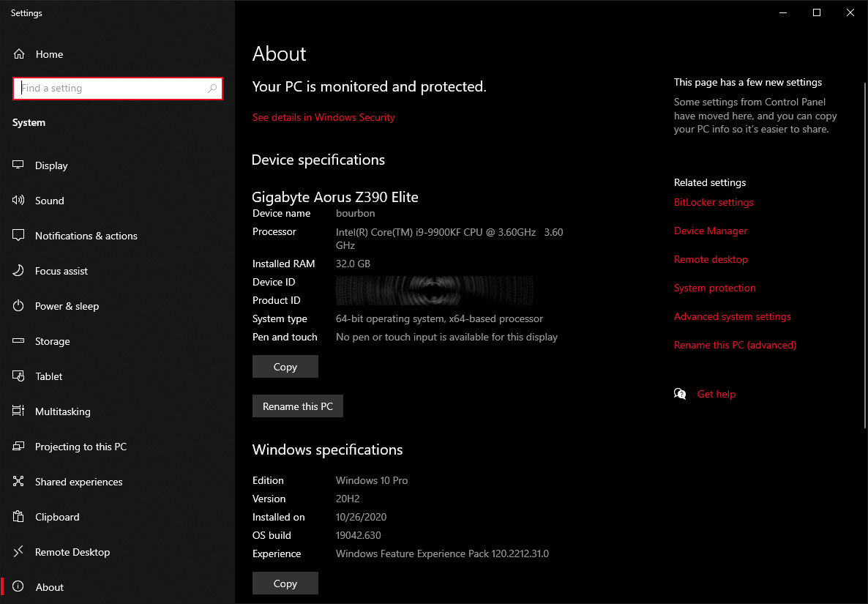Open Clipboard settings
Image resolution: width=868 pixels, height=604 pixels.
point(117,517)
